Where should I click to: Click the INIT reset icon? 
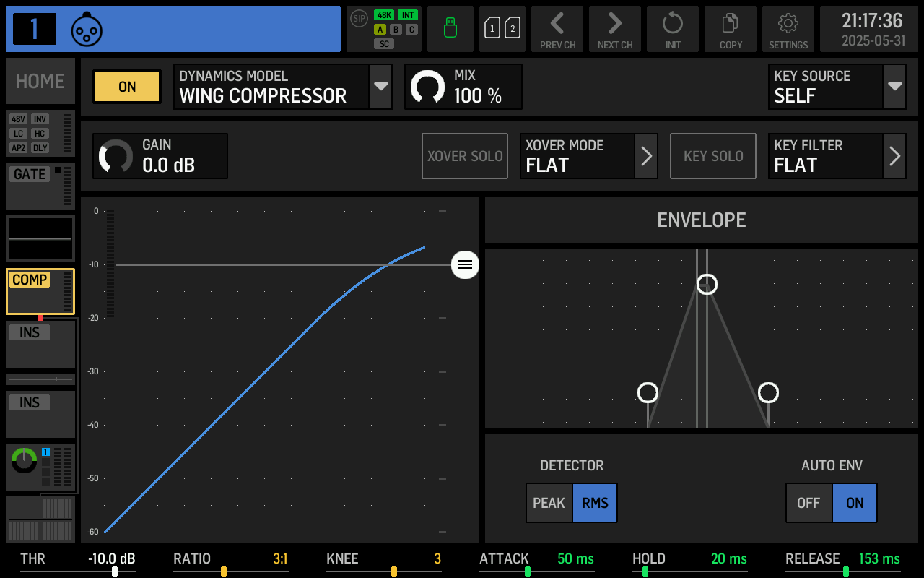pyautogui.click(x=672, y=29)
